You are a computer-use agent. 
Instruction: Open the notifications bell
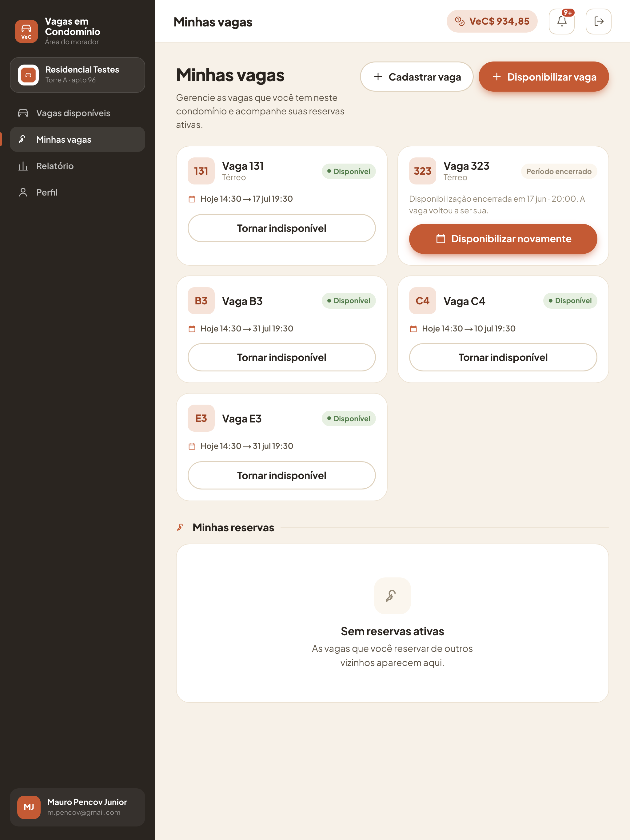click(x=561, y=21)
